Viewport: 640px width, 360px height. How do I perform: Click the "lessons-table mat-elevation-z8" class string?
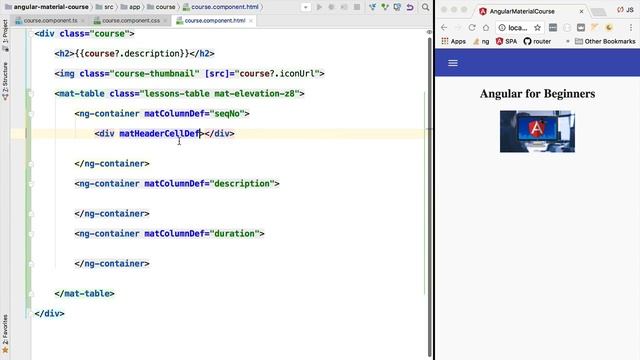pyautogui.click(x=220, y=93)
